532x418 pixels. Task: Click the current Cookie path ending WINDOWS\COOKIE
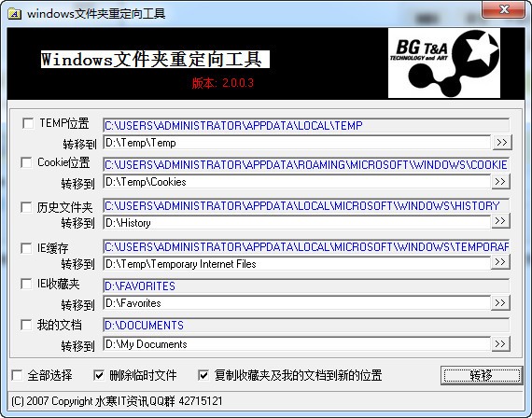point(306,164)
